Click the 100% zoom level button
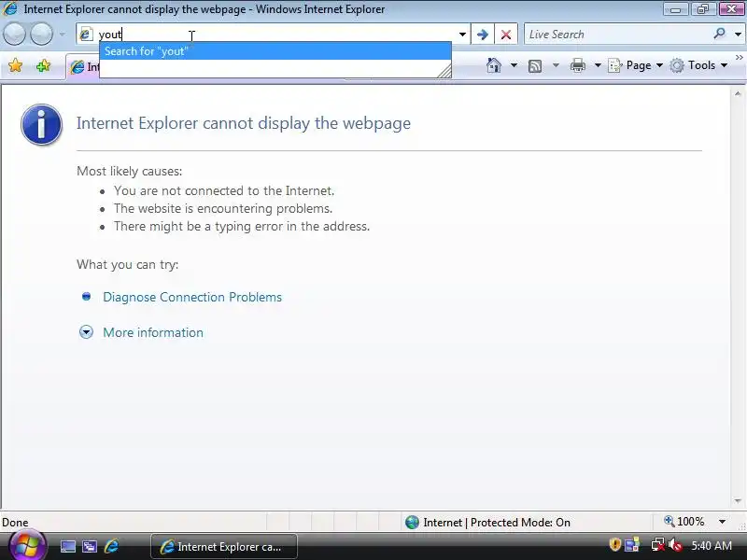The height and width of the screenshot is (560, 747). (x=684, y=522)
